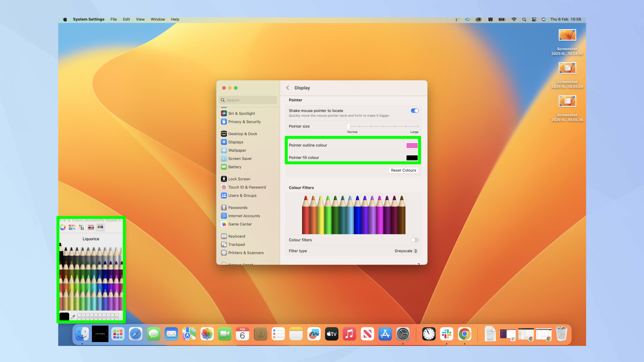The width and height of the screenshot is (644, 362).
Task: Select Battery in the settings sidebar
Action: point(235,167)
